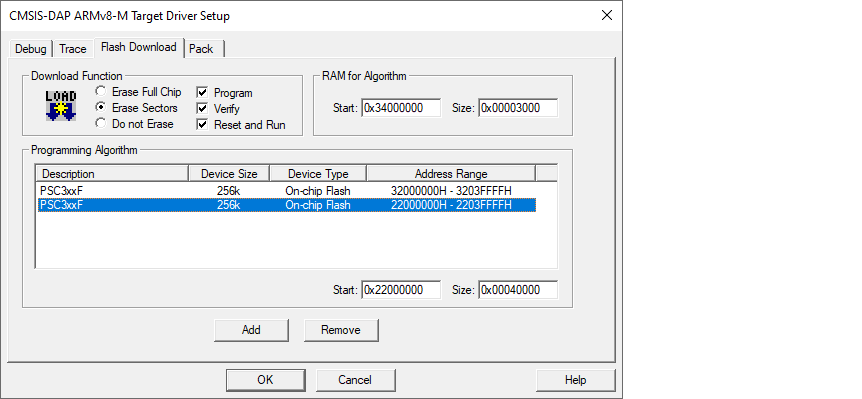Confirm with the OK button

pyautogui.click(x=266, y=380)
